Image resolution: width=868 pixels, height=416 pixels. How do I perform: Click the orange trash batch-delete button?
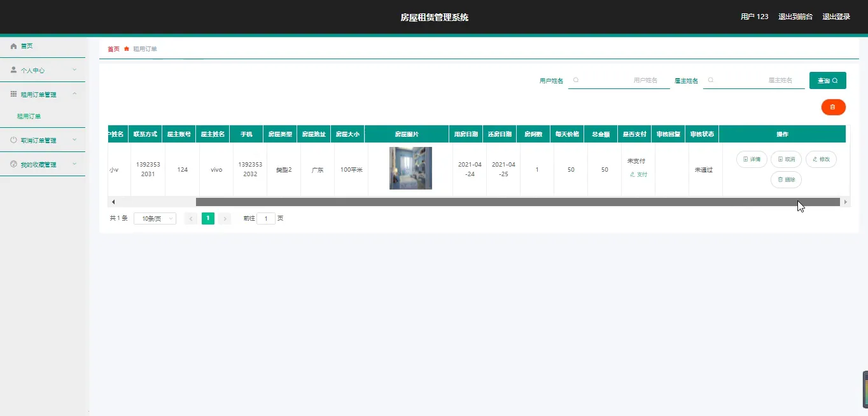(x=833, y=107)
